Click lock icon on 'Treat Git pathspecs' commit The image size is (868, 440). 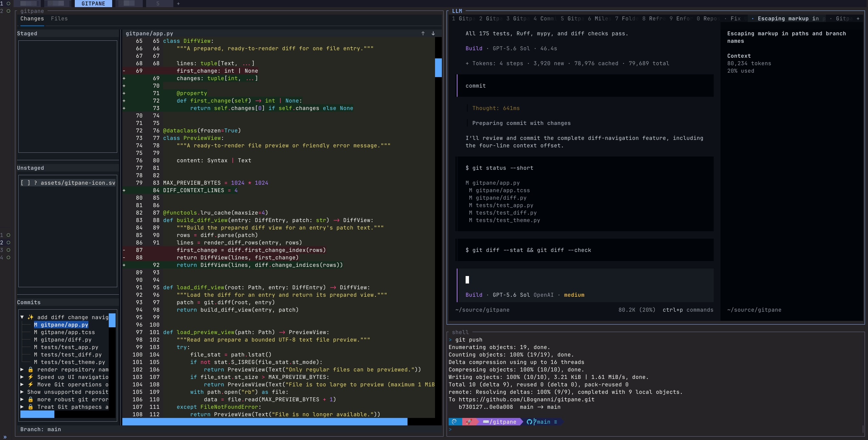[31, 407]
